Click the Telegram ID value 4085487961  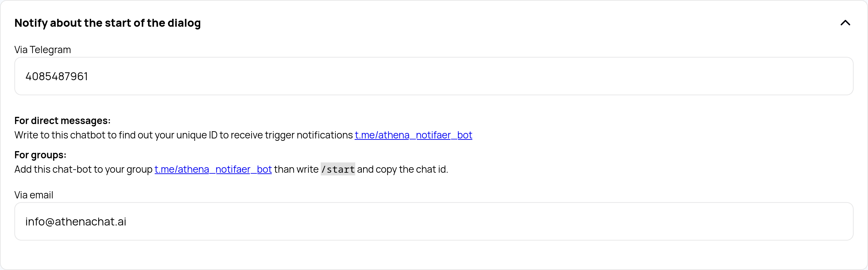[x=57, y=76]
